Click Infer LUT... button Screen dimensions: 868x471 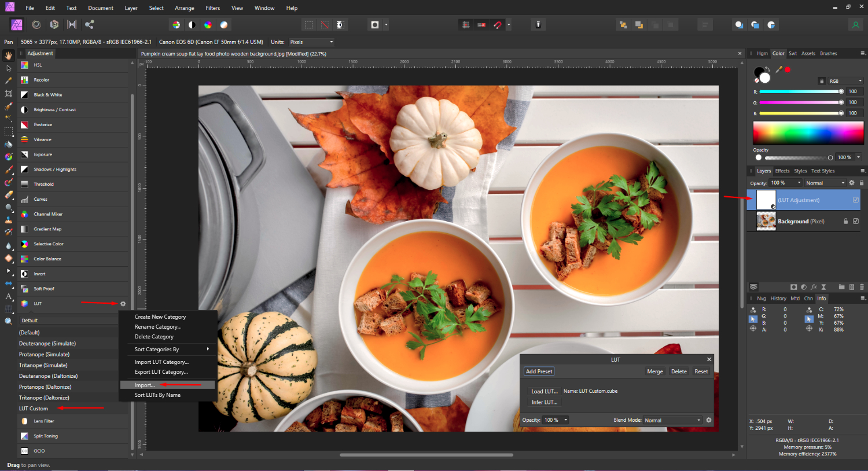click(x=545, y=402)
